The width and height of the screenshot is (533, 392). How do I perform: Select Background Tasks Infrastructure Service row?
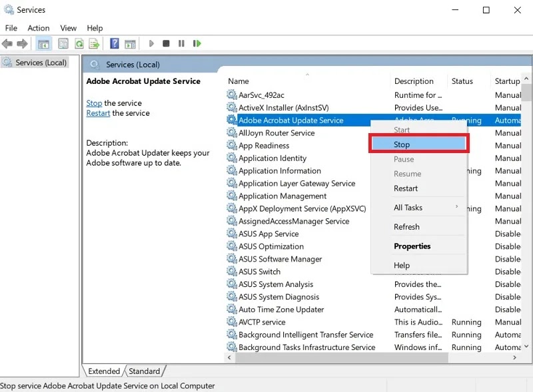374,347
